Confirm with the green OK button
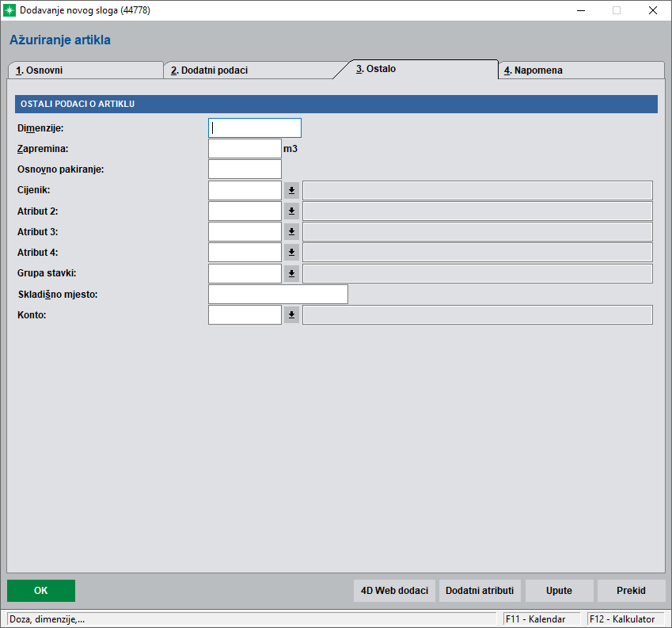The height and width of the screenshot is (628, 672). [x=41, y=591]
